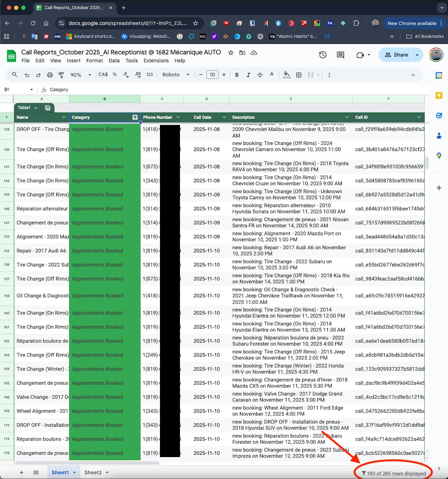Increase decimal places
Viewport: 448px width, 479px height.
point(138,75)
